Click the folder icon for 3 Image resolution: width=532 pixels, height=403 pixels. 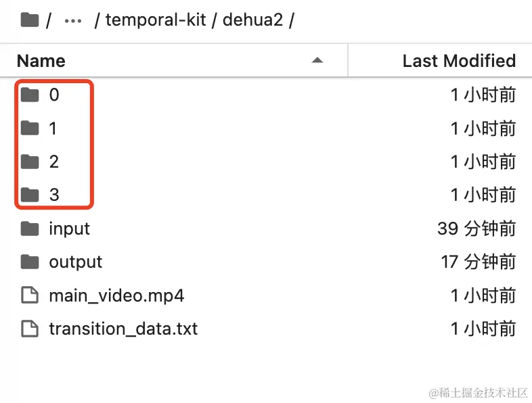point(30,195)
